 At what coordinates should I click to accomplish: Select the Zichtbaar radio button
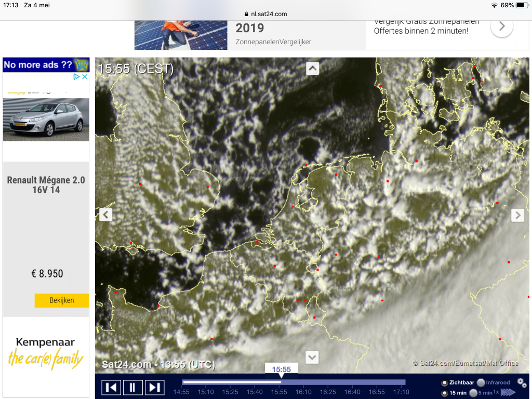click(x=444, y=383)
